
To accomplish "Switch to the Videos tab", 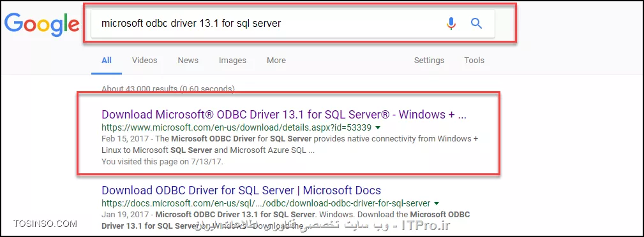I will click(145, 61).
